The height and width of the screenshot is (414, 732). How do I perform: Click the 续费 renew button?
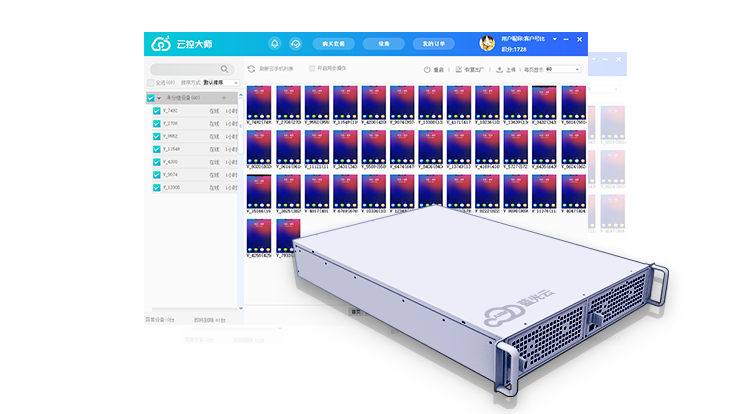tap(383, 43)
